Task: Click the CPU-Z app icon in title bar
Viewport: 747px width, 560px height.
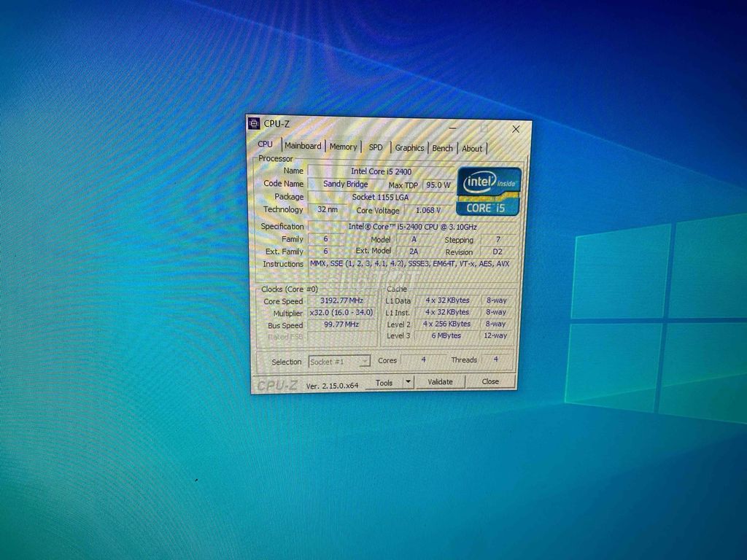Action: (255, 124)
